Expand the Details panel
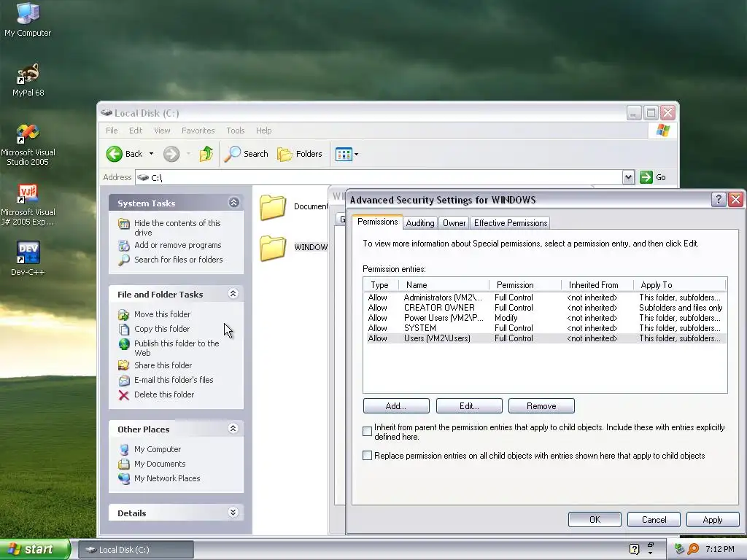Image resolution: width=747 pixels, height=560 pixels. click(x=233, y=513)
